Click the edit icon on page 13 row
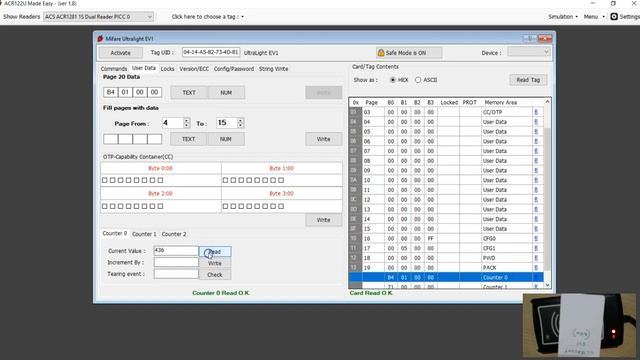The width and height of the screenshot is (640, 360). point(536,209)
